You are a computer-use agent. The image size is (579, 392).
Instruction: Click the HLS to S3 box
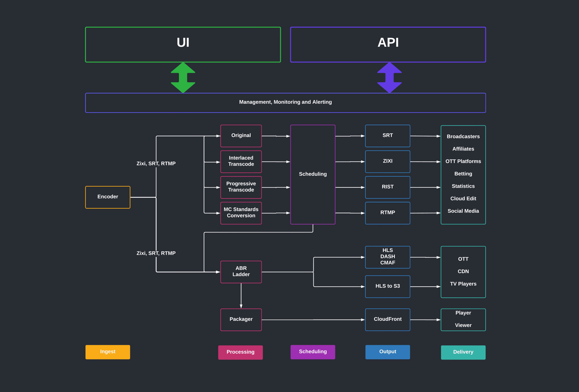click(x=388, y=286)
